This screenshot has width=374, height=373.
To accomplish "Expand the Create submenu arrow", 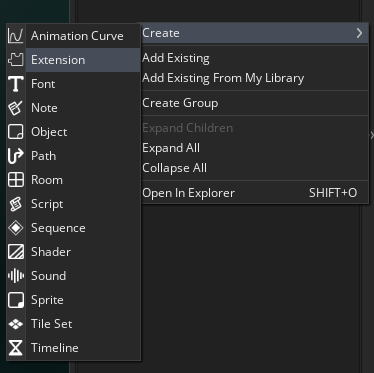I will click(359, 33).
